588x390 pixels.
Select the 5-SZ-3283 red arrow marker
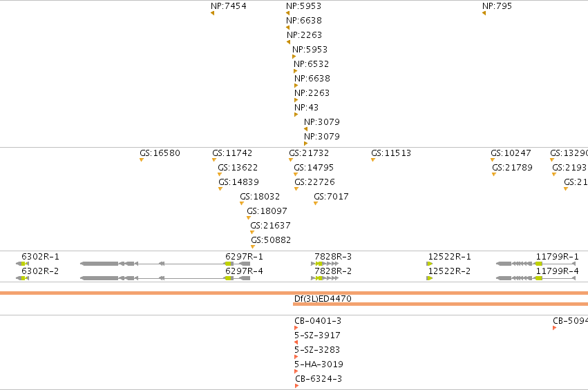(x=296, y=357)
